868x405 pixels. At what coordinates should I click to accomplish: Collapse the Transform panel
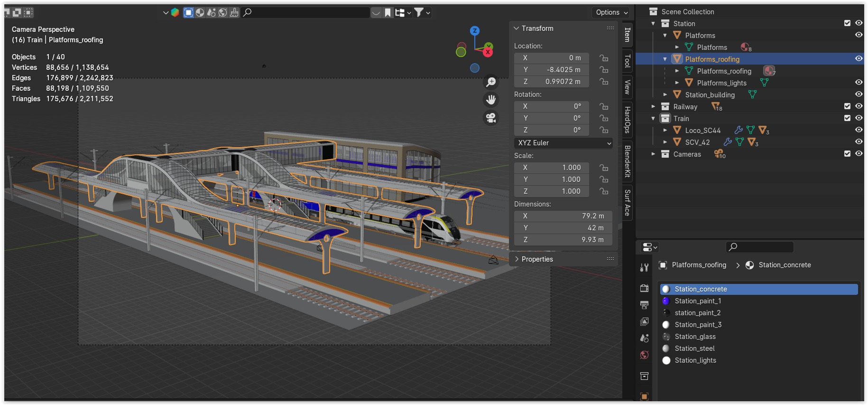coord(517,28)
